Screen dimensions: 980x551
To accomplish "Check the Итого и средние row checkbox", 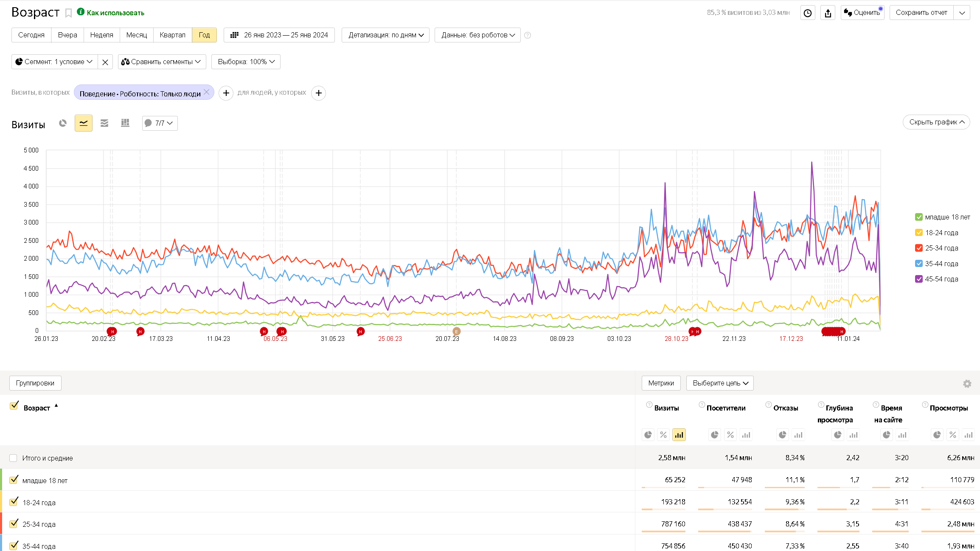I will [13, 458].
